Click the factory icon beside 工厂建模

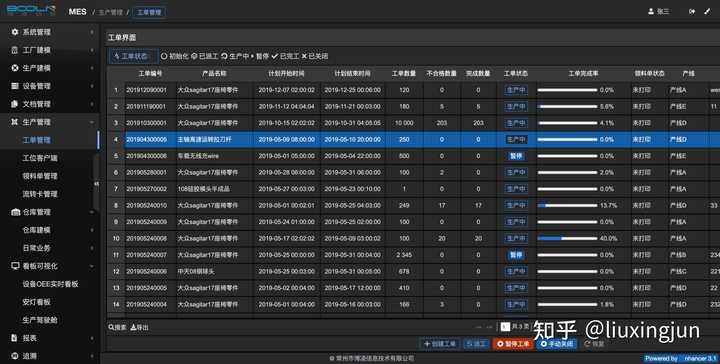[x=15, y=50]
